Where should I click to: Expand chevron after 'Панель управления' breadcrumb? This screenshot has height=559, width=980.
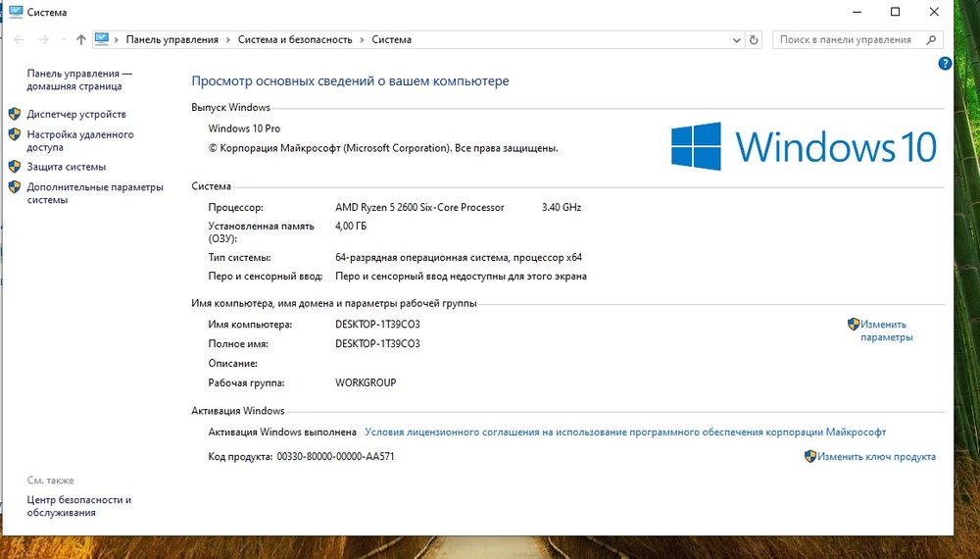coord(228,39)
